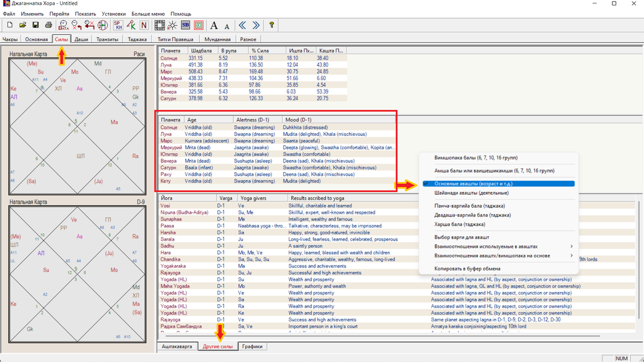The image size is (644, 362).
Task: Click the clock with red back-arrow icon
Action: pyautogui.click(x=90, y=25)
